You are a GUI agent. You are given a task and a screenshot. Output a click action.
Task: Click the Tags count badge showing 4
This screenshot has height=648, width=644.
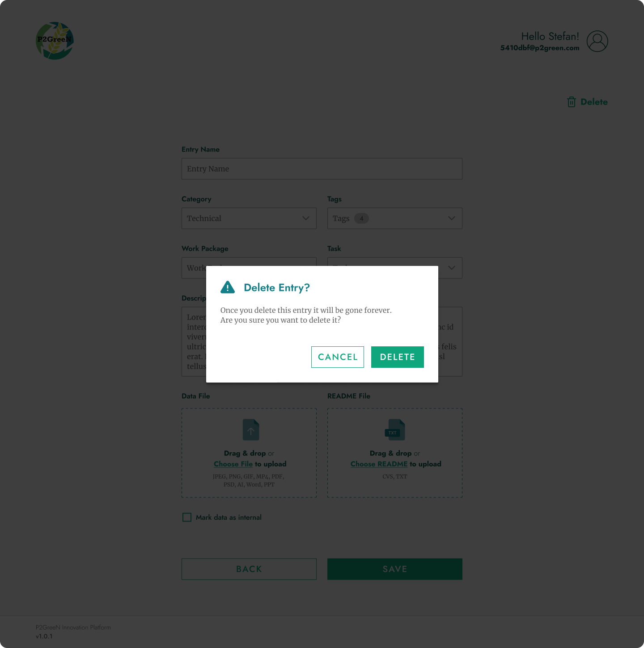tap(361, 219)
